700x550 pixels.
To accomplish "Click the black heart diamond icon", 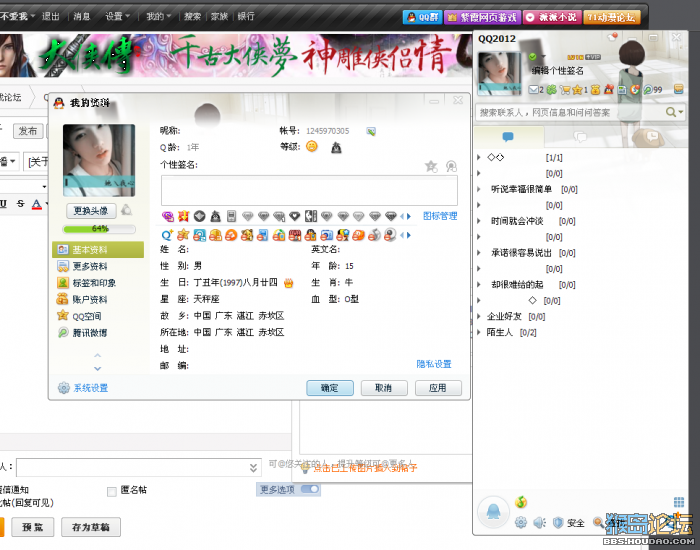I will click(295, 217).
